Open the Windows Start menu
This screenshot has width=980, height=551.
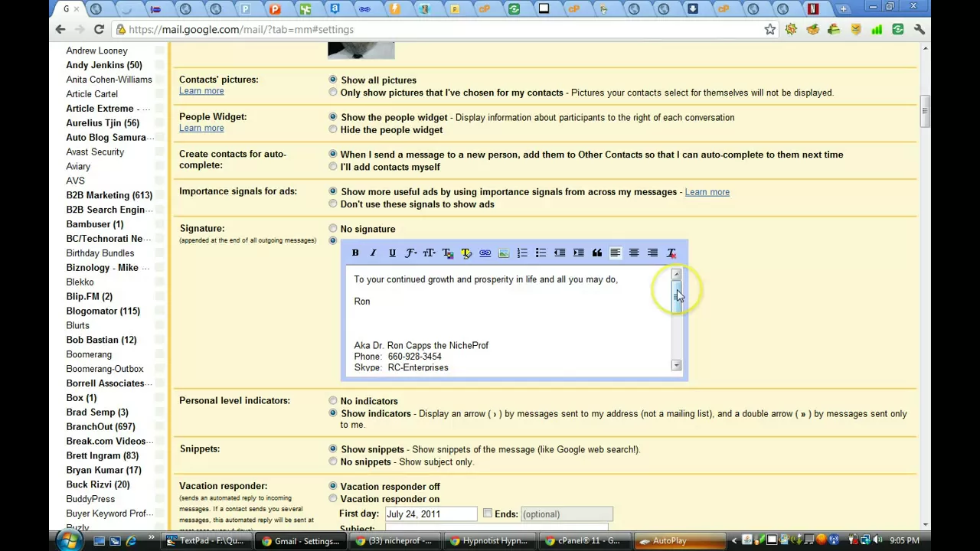click(68, 541)
